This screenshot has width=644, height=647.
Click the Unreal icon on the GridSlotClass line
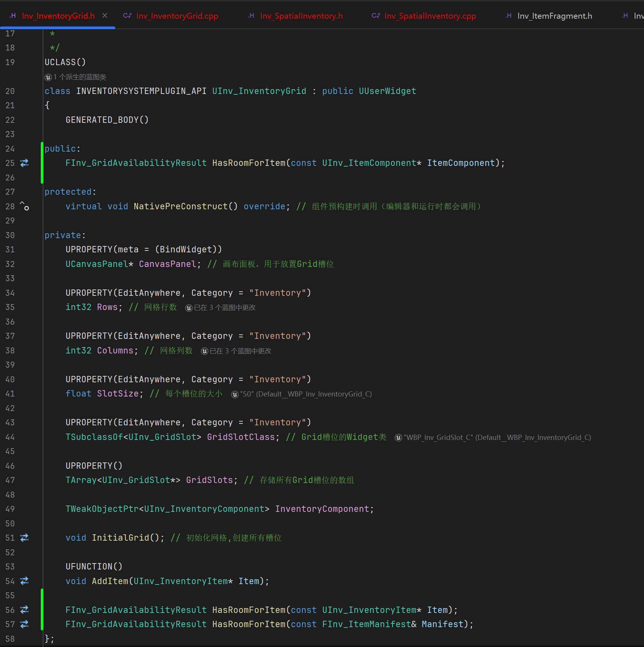(399, 438)
